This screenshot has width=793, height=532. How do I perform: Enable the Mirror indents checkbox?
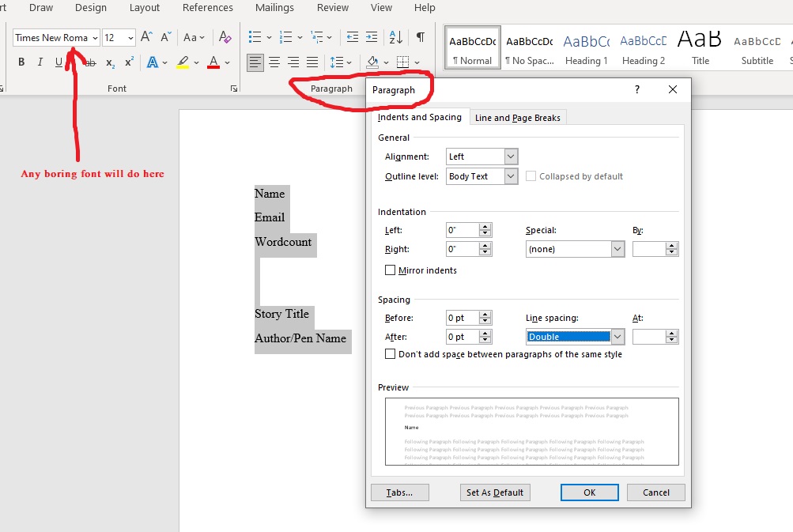point(390,270)
